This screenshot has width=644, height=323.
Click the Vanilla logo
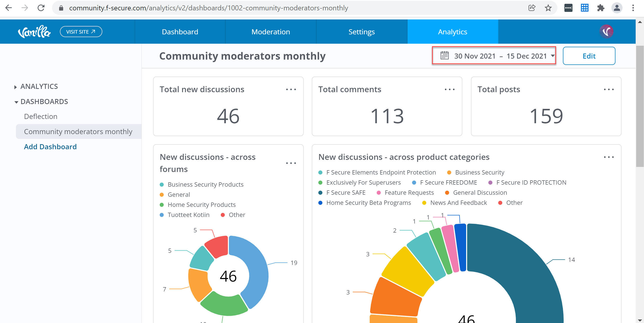point(34,32)
